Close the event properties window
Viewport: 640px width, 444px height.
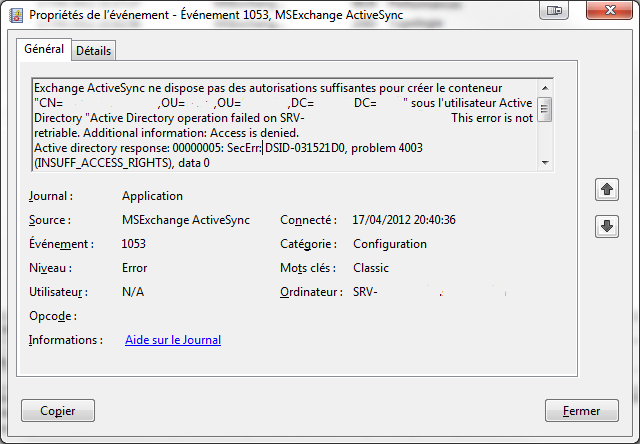(609, 10)
